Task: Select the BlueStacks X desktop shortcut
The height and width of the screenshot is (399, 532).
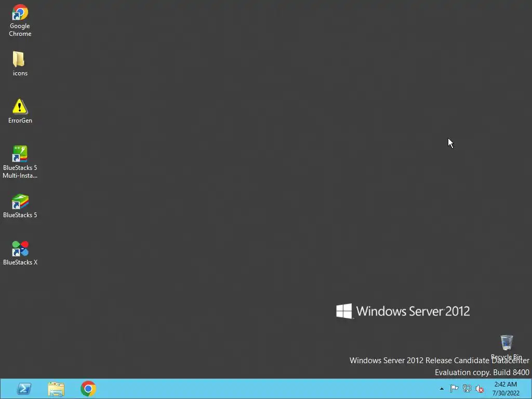Action: (x=20, y=253)
